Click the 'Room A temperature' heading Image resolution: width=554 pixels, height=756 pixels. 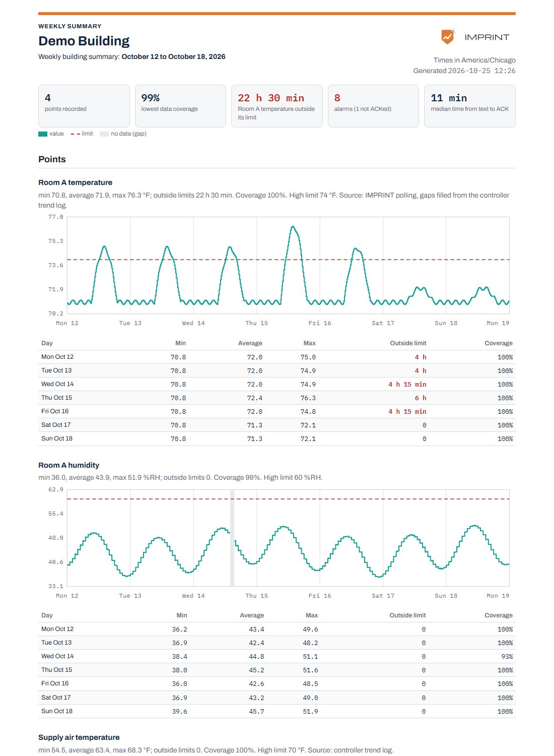tap(75, 182)
